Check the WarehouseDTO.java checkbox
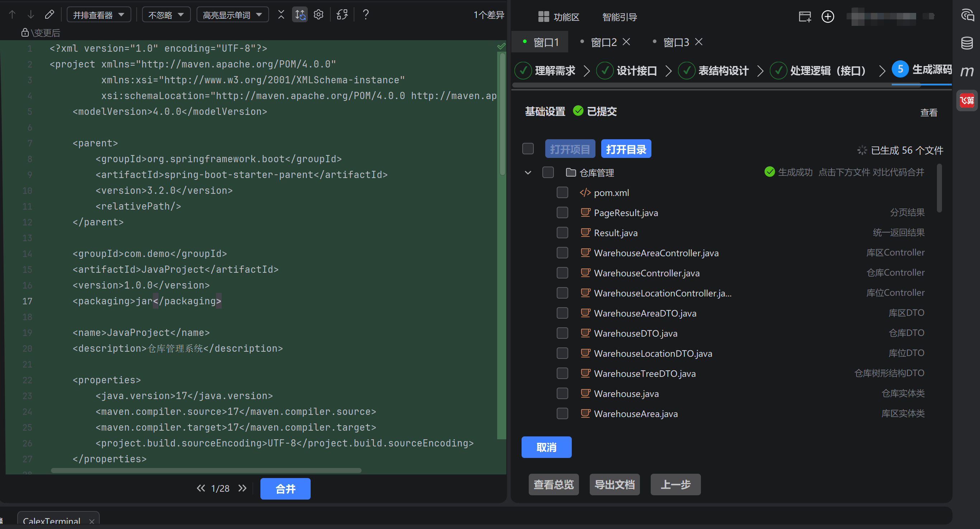This screenshot has width=980, height=529. [x=562, y=333]
